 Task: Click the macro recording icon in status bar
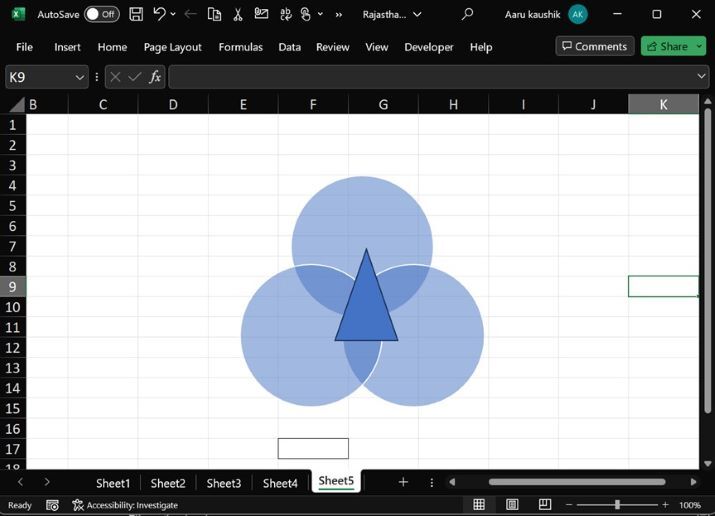click(x=52, y=505)
